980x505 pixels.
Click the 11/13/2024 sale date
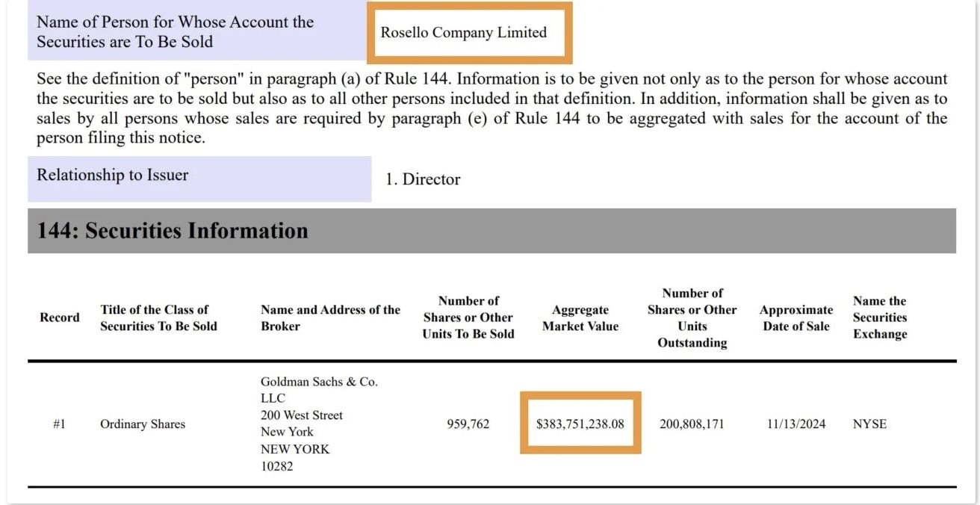[x=796, y=424]
